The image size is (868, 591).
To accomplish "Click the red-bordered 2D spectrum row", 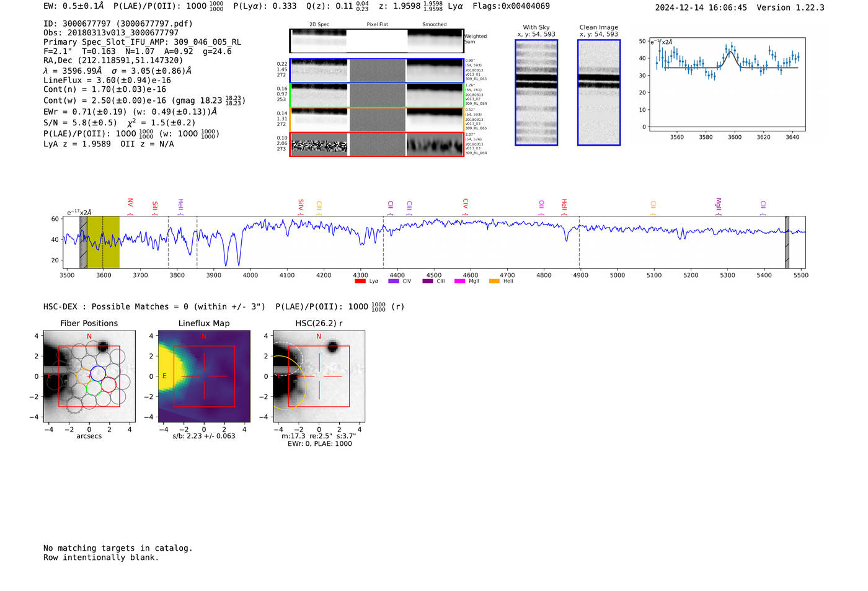I will 376,144.
